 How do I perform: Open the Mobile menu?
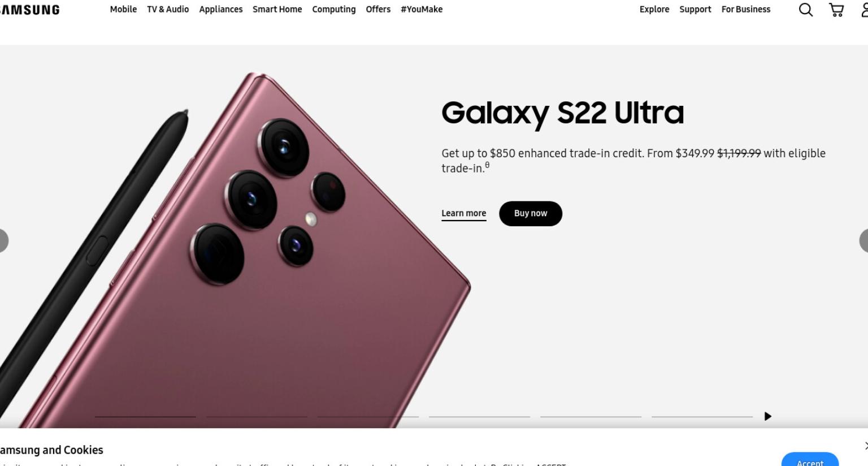click(123, 9)
